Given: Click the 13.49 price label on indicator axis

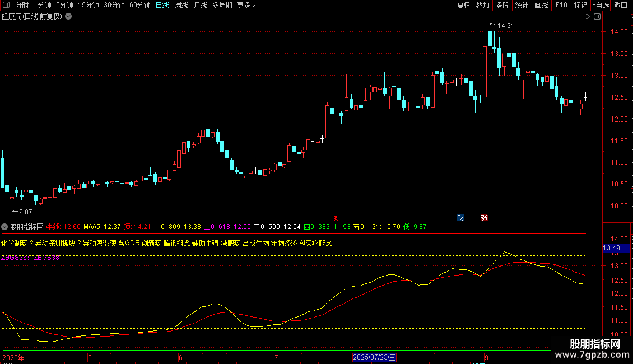Looking at the screenshot, I should (x=611, y=248).
